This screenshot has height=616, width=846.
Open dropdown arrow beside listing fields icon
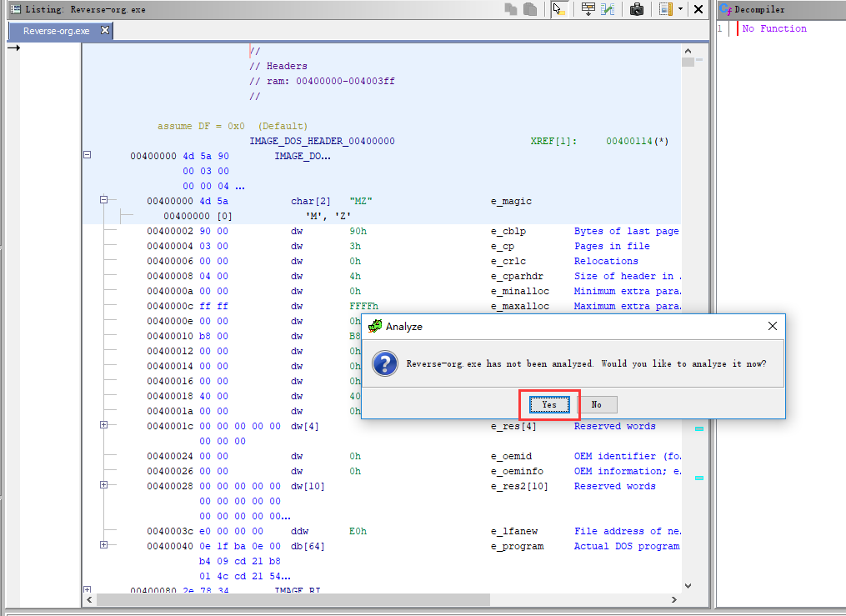click(x=680, y=9)
